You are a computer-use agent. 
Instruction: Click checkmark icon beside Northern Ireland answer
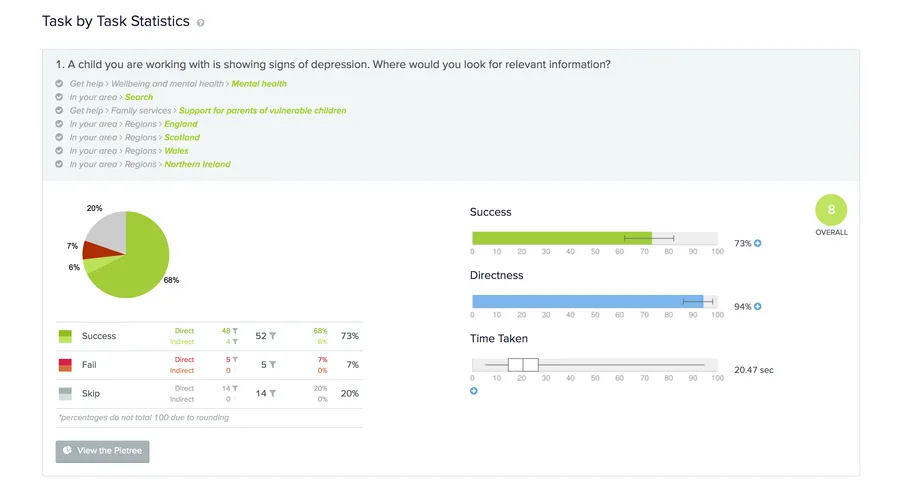(60, 164)
